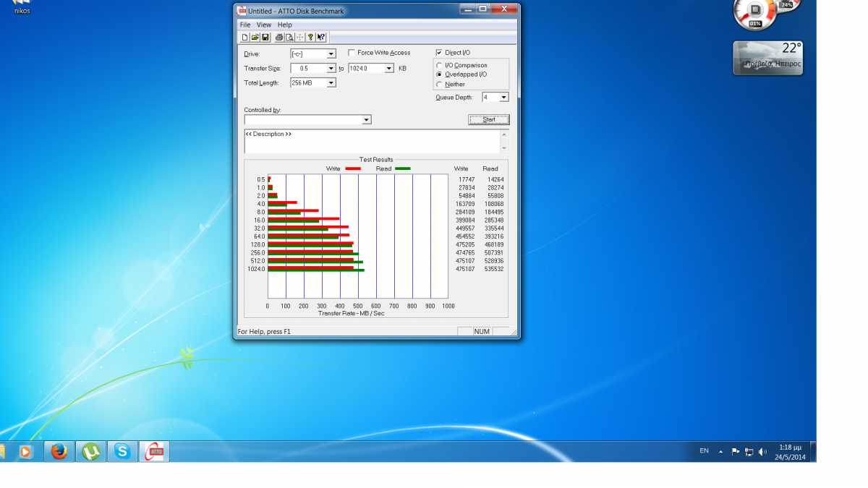
Task: Maximize the ATTO Disk Benchmark window
Action: point(483,9)
